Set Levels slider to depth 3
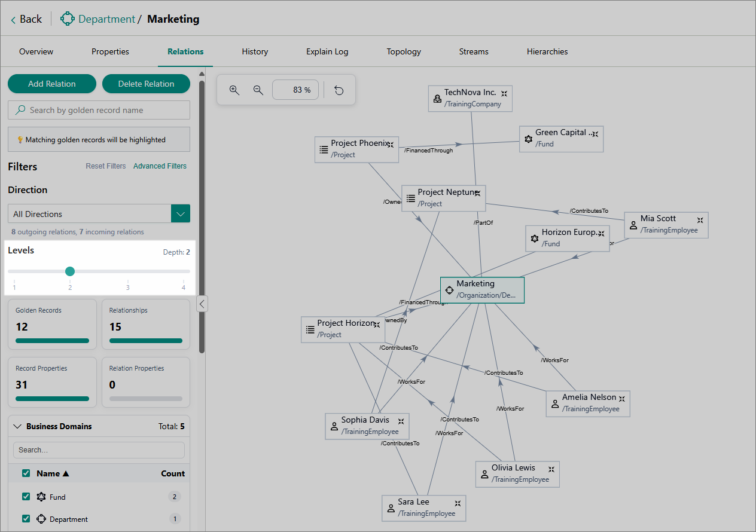 click(x=127, y=272)
